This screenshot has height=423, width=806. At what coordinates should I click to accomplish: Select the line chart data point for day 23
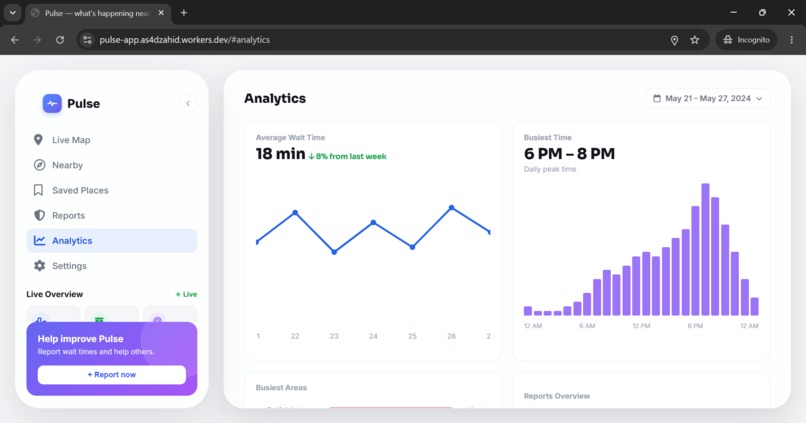point(334,252)
